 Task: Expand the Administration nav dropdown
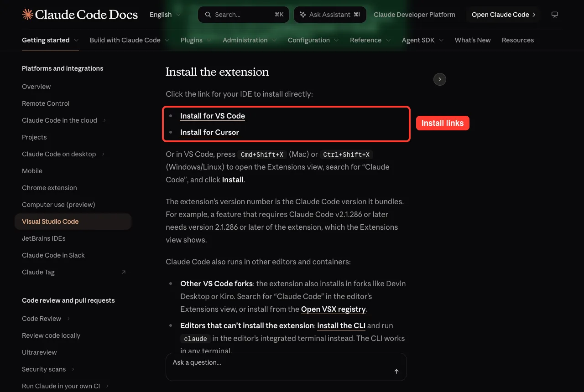(x=250, y=40)
